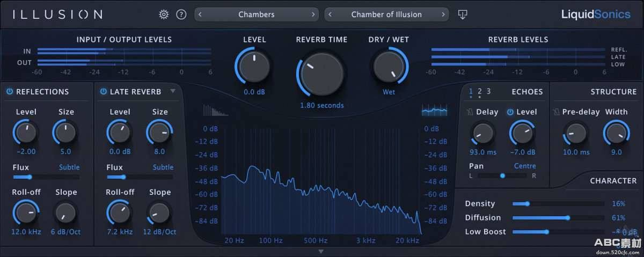The image size is (644, 257).
Task: Click the Late Reverb Slope knob
Action: pos(160,212)
